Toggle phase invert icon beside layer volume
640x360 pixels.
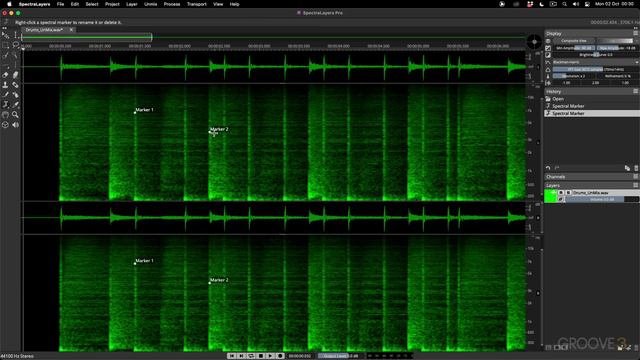[x=561, y=199]
